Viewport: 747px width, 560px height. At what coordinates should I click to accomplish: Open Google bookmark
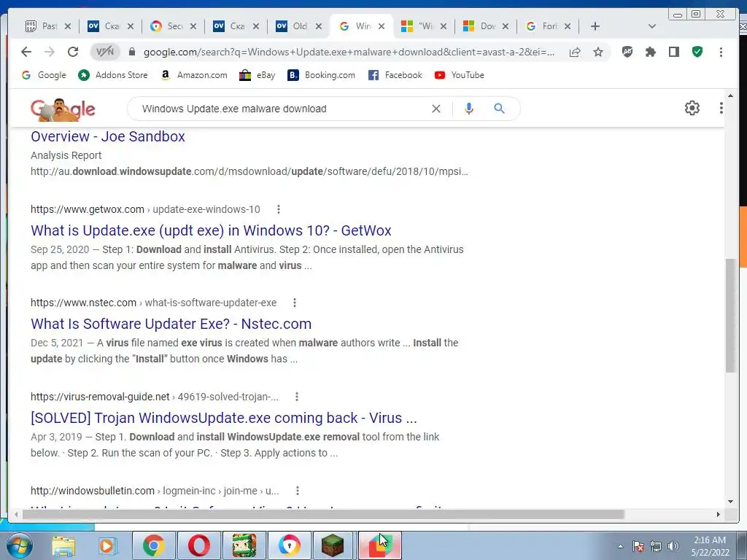tap(44, 75)
